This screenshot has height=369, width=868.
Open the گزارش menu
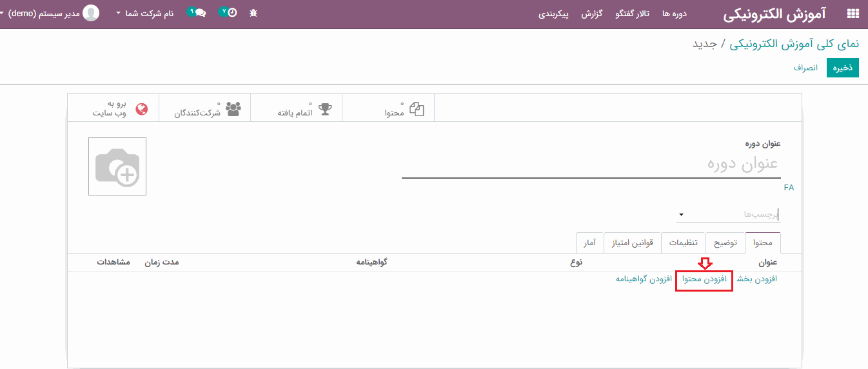point(591,14)
